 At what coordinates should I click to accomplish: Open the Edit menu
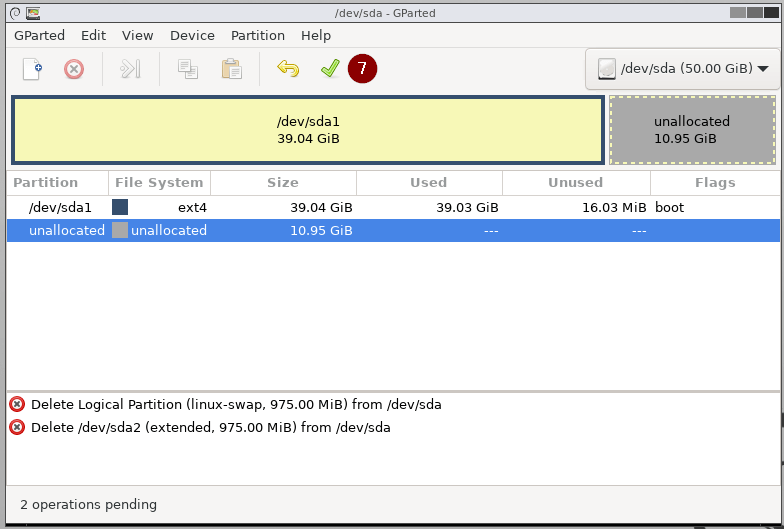[94, 36]
